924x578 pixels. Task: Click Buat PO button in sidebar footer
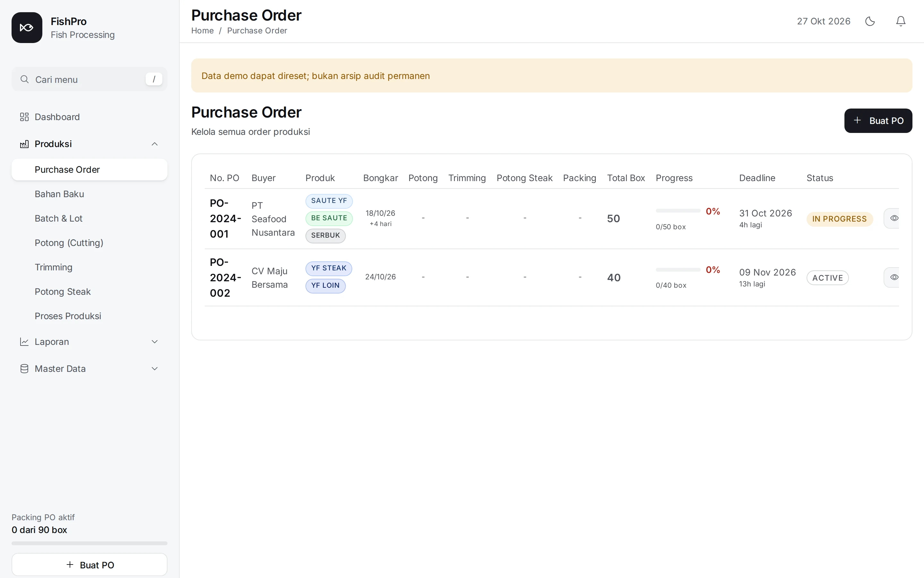(x=89, y=565)
